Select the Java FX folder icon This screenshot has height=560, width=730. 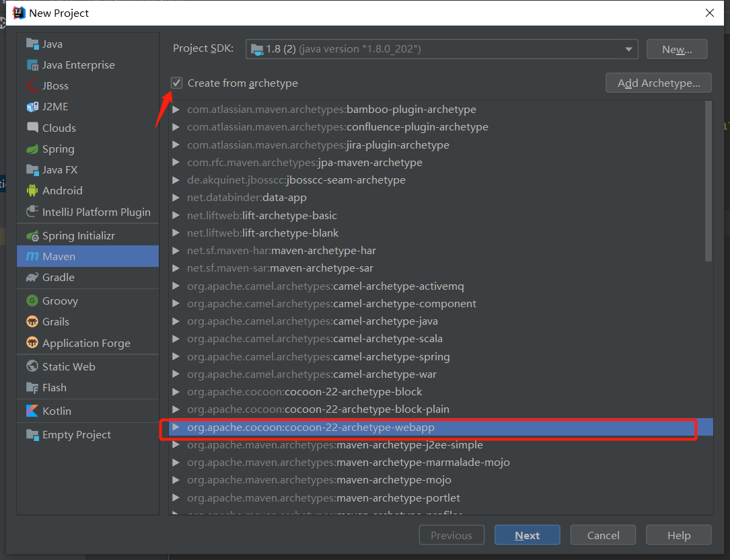[32, 170]
